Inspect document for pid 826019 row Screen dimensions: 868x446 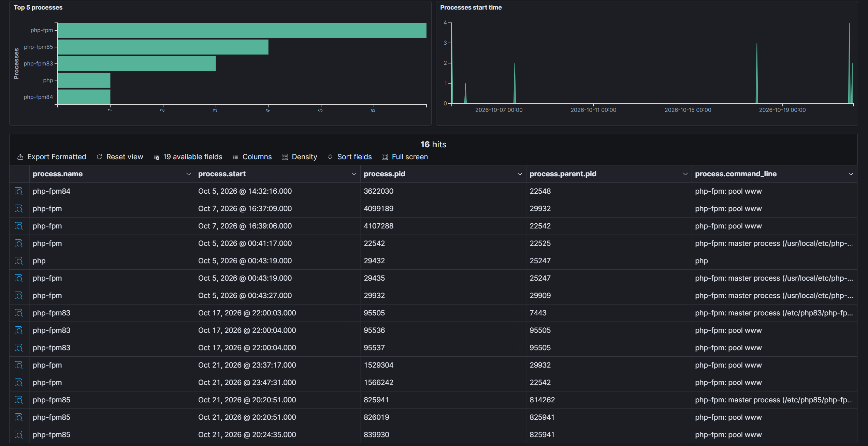(x=19, y=417)
